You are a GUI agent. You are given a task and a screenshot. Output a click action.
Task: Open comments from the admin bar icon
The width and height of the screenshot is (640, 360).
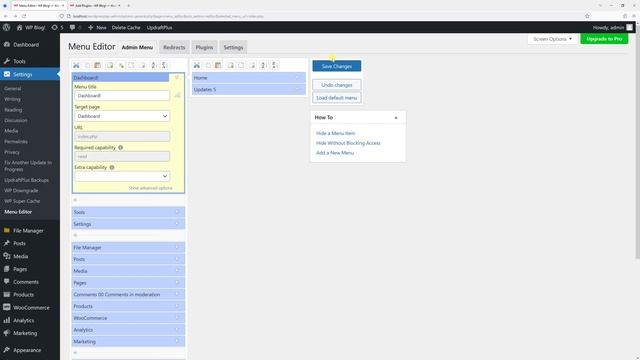pyautogui.click(x=75, y=27)
